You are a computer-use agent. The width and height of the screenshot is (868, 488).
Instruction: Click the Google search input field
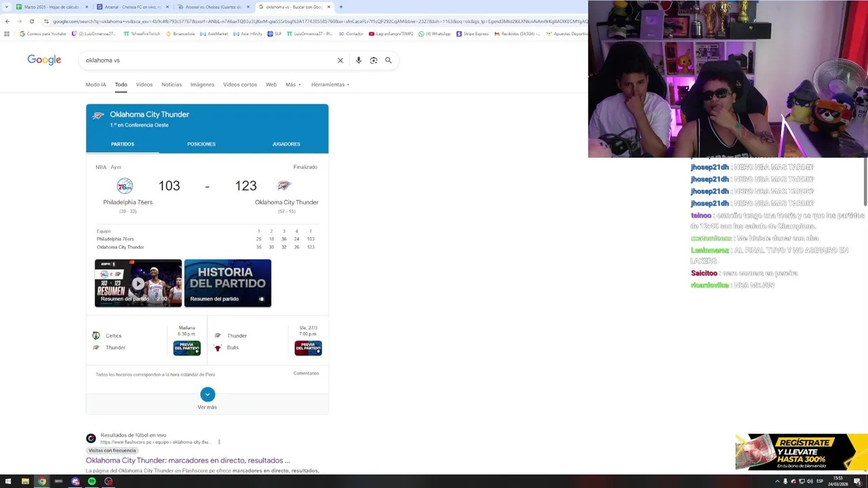tap(207, 60)
